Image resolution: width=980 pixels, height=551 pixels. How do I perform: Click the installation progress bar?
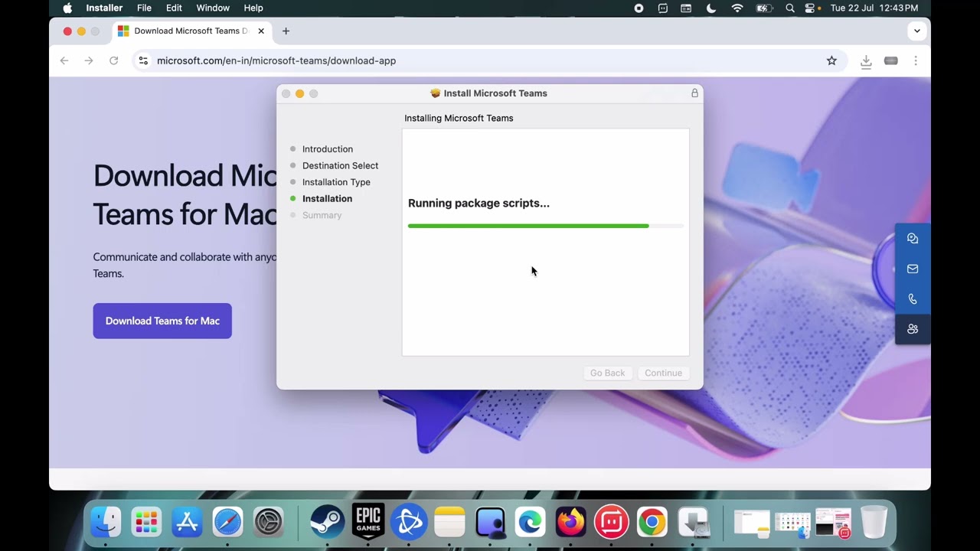(546, 226)
